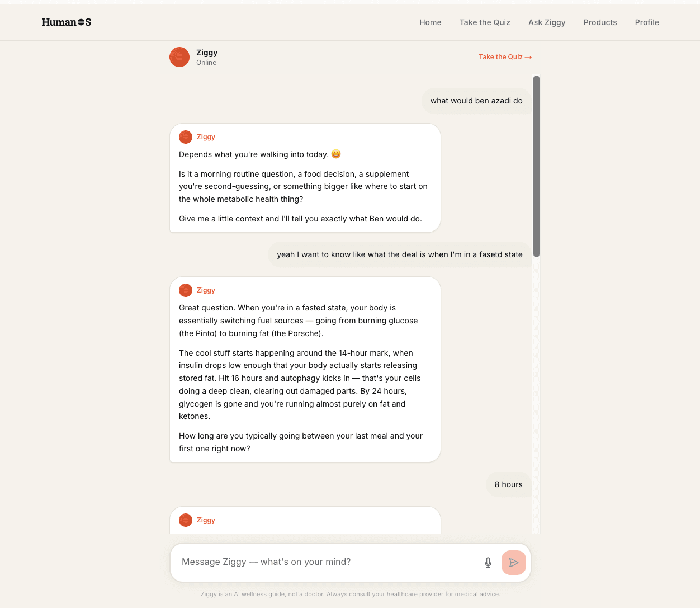Viewport: 700px width, 608px height.
Task: Click Ziggy avatar on the 'Great question' message
Action: (x=186, y=290)
